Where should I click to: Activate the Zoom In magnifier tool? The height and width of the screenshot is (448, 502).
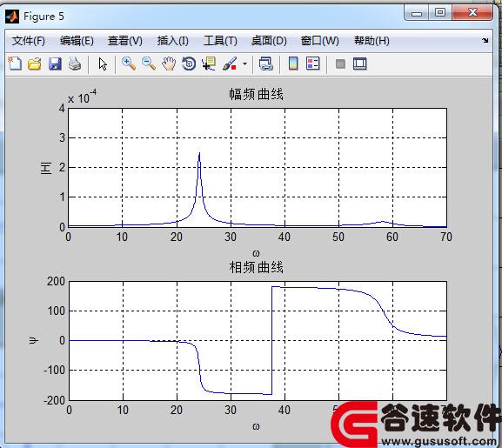pos(129,64)
